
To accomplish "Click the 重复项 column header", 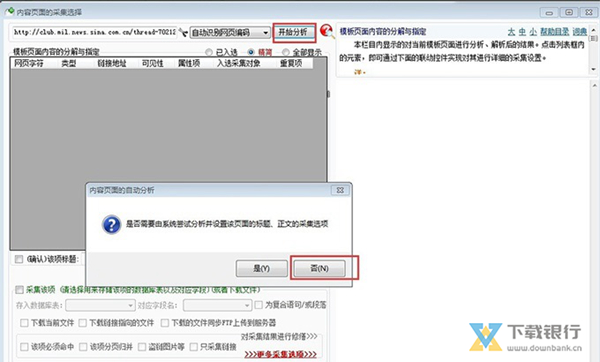I will click(x=291, y=64).
